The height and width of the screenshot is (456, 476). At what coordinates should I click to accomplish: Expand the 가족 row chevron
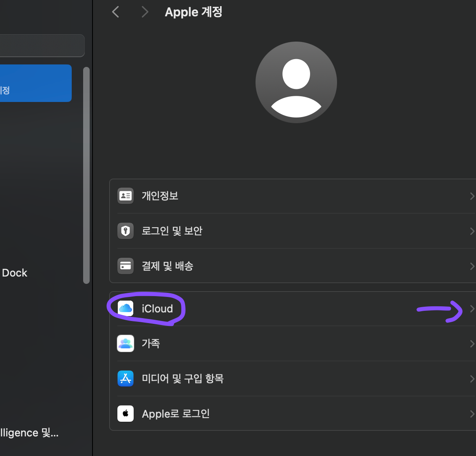(x=472, y=343)
